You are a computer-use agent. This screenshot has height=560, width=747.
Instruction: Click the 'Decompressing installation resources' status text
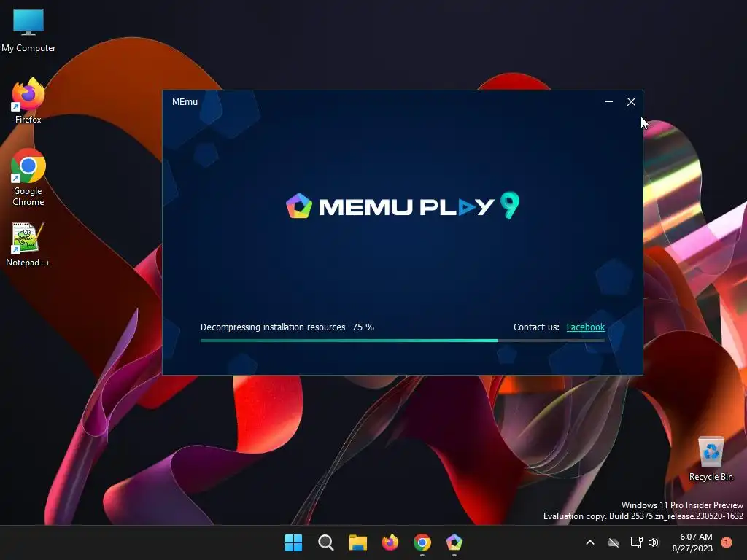pyautogui.click(x=273, y=327)
